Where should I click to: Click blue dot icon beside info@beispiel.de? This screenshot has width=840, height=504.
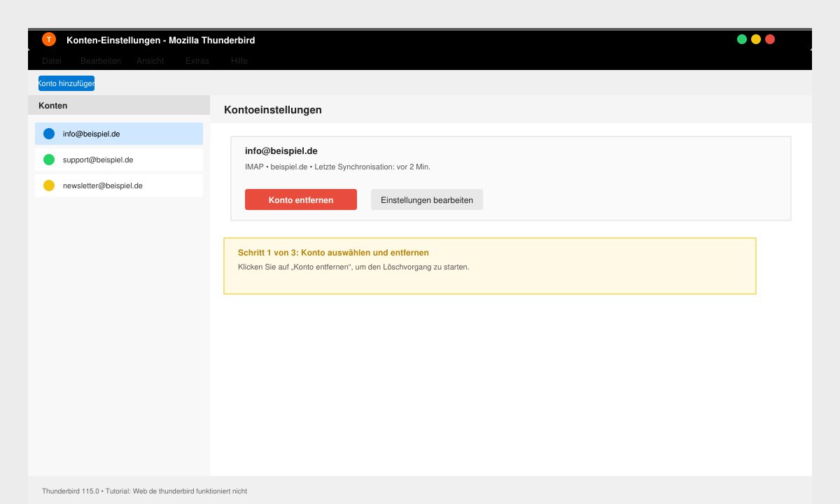tap(49, 134)
